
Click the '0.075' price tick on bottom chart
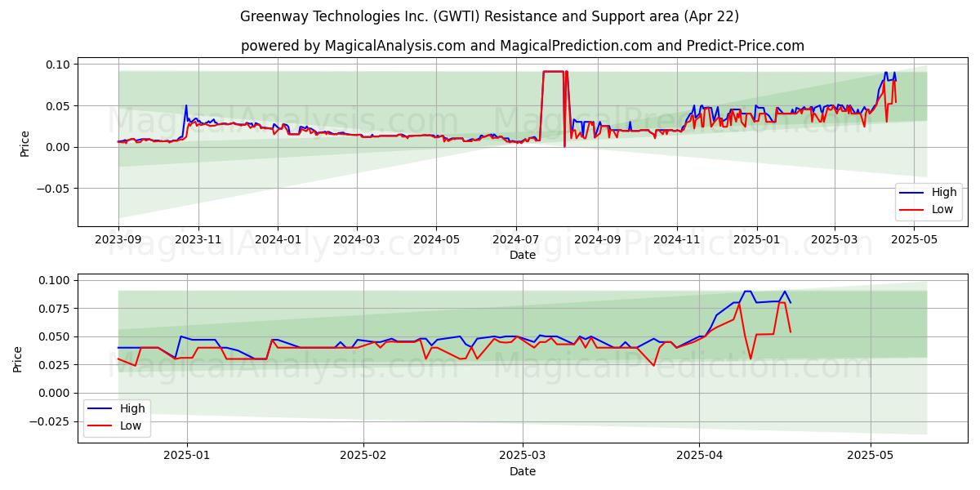tap(56, 309)
